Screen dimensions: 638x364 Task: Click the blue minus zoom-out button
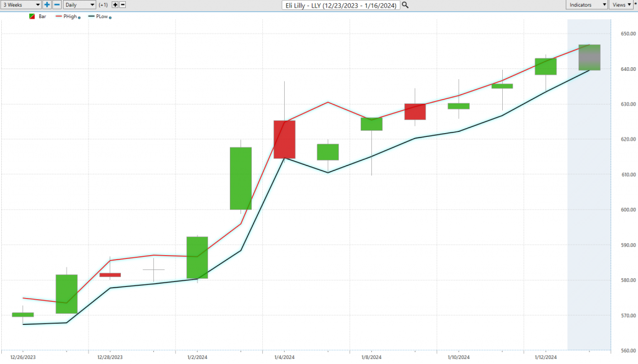coord(57,5)
